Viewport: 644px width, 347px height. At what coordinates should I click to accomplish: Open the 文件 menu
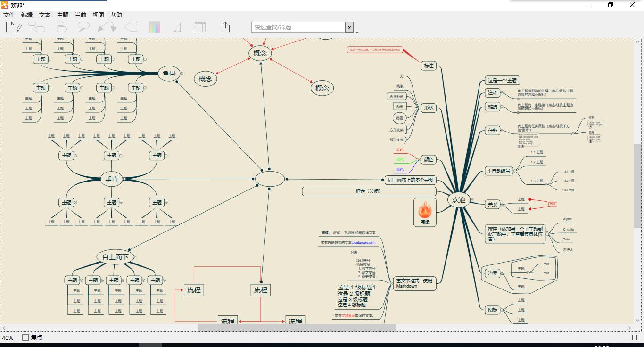click(x=9, y=15)
